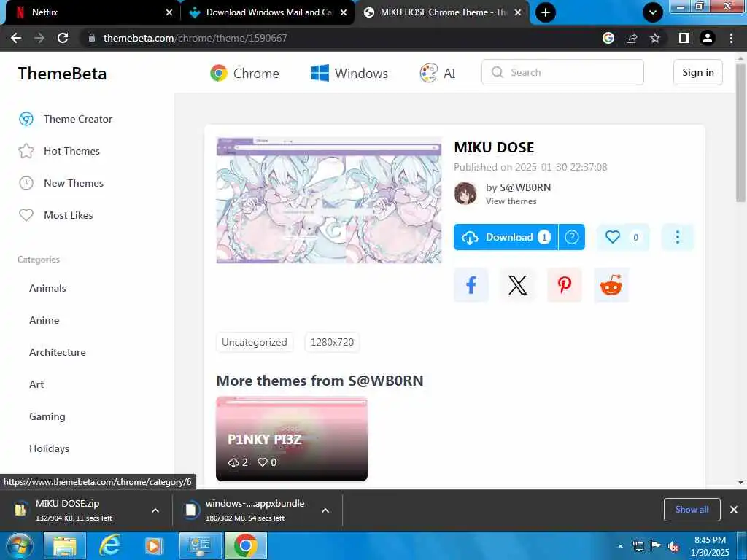This screenshot has width=747, height=560.
Task: Open the Windows Start menu
Action: 20,545
